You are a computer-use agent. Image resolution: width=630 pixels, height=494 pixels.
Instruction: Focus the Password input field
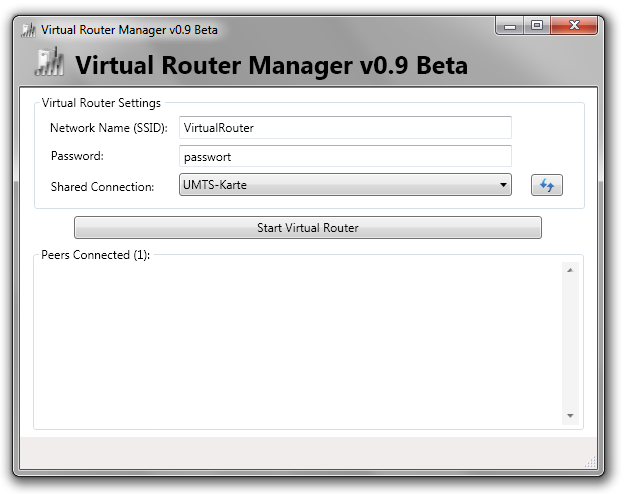tap(345, 156)
